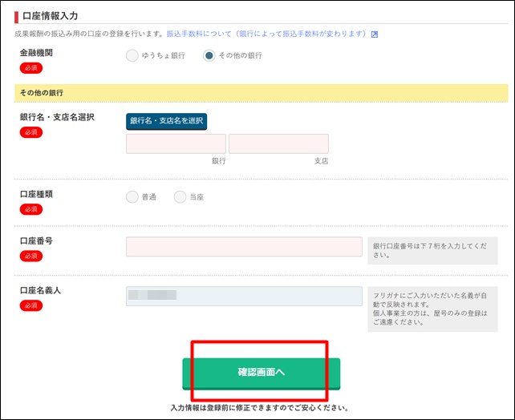Click into the 口座番号 input field
The image size is (515, 420).
244,247
